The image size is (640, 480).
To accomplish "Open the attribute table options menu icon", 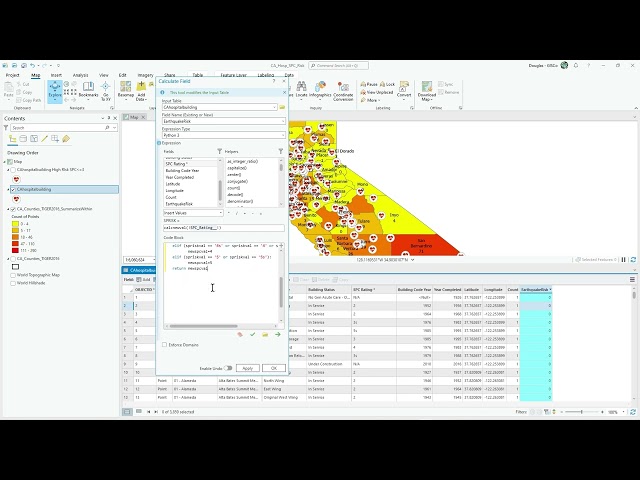I will pyautogui.click(x=632, y=280).
